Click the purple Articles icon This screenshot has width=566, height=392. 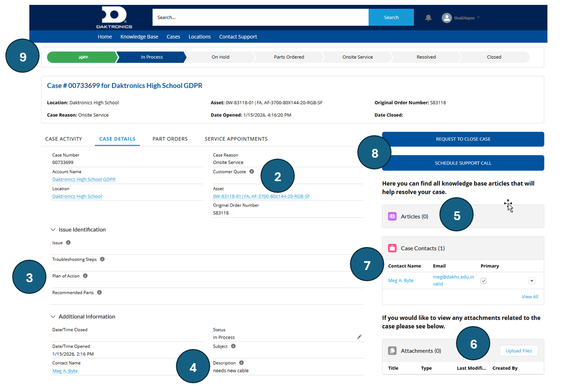(392, 216)
